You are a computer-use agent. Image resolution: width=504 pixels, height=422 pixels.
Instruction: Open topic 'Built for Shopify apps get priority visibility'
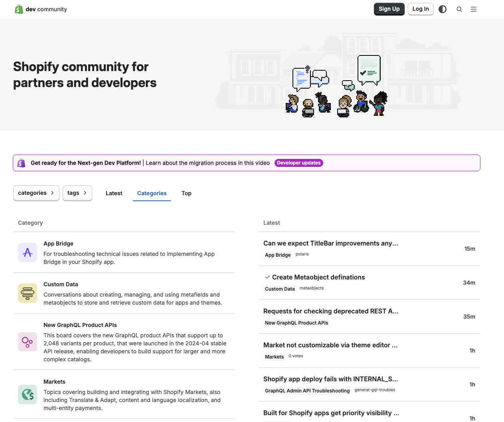coord(331,413)
